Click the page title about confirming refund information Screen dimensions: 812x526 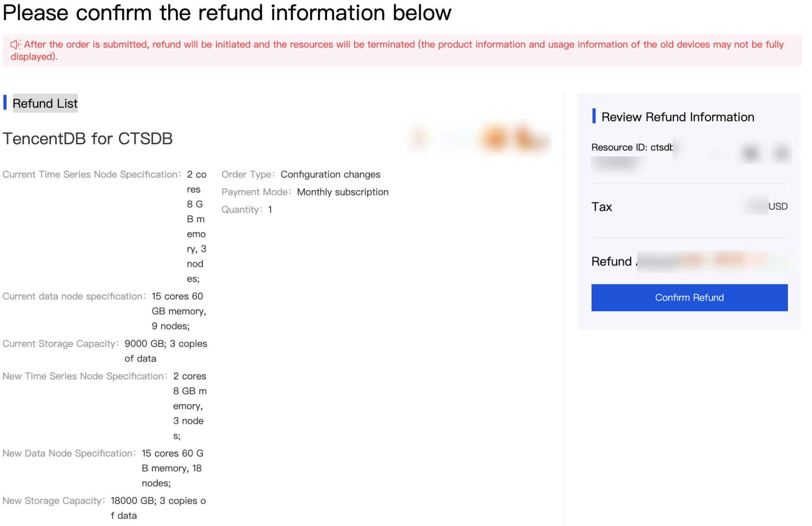[x=227, y=13]
